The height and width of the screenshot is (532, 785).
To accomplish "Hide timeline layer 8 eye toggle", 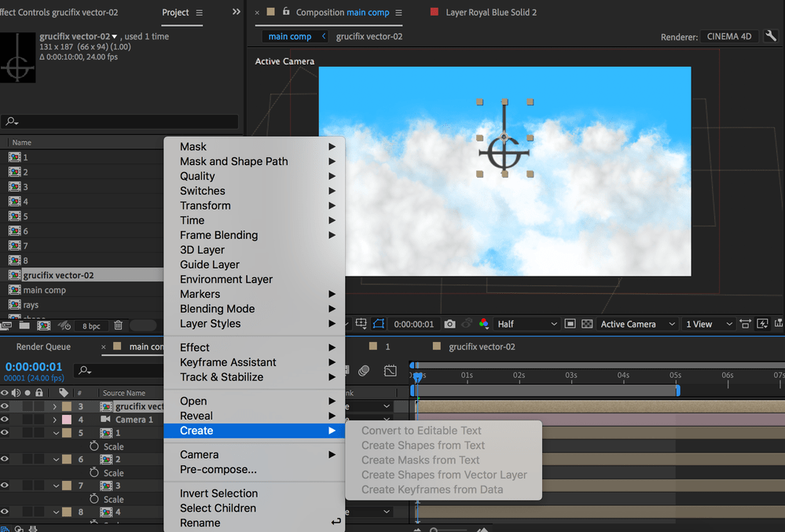I will pos(5,512).
